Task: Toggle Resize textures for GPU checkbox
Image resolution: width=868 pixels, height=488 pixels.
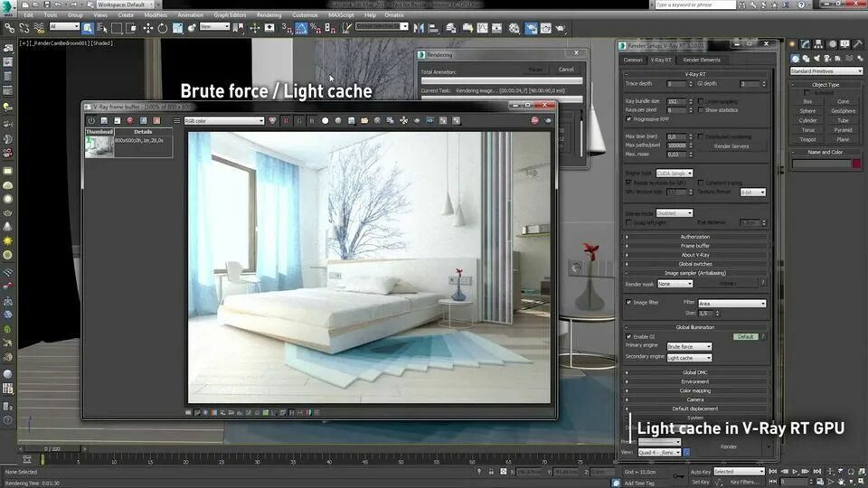Action: pos(628,183)
